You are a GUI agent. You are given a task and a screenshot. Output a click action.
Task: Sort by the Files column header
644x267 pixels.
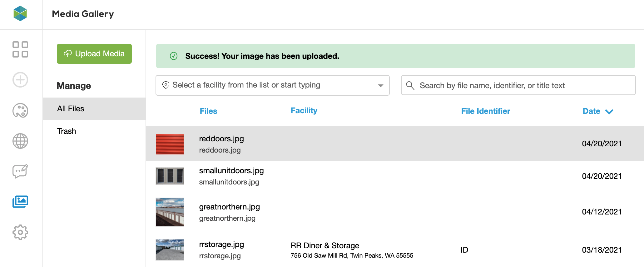(x=208, y=111)
